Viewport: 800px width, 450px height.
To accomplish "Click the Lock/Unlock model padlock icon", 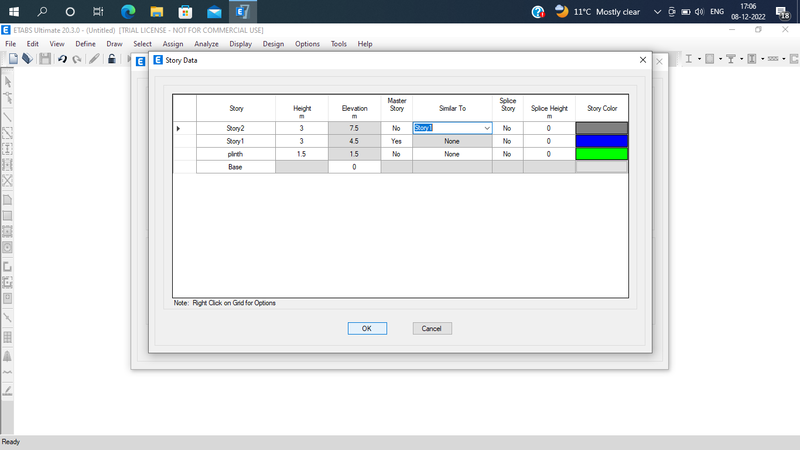I will (111, 59).
